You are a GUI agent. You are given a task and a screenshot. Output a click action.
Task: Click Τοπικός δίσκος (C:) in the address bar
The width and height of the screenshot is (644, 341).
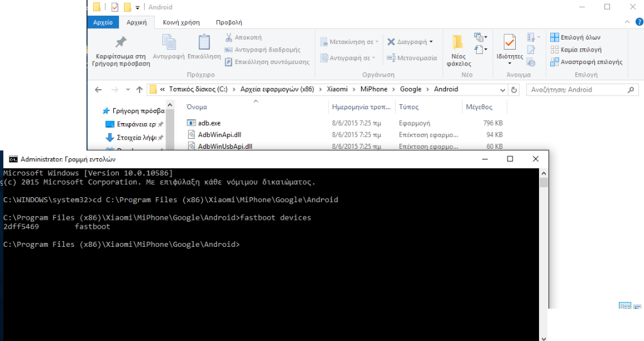[x=198, y=89]
